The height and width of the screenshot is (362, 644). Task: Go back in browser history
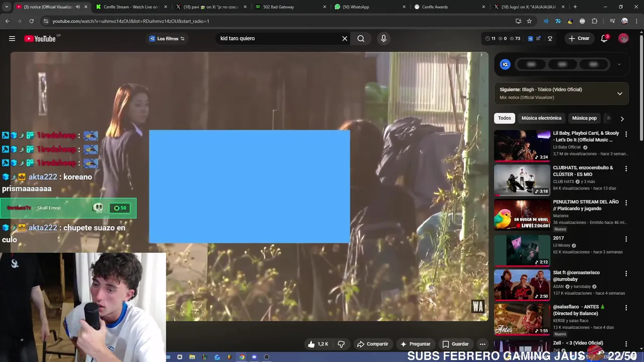[7, 21]
